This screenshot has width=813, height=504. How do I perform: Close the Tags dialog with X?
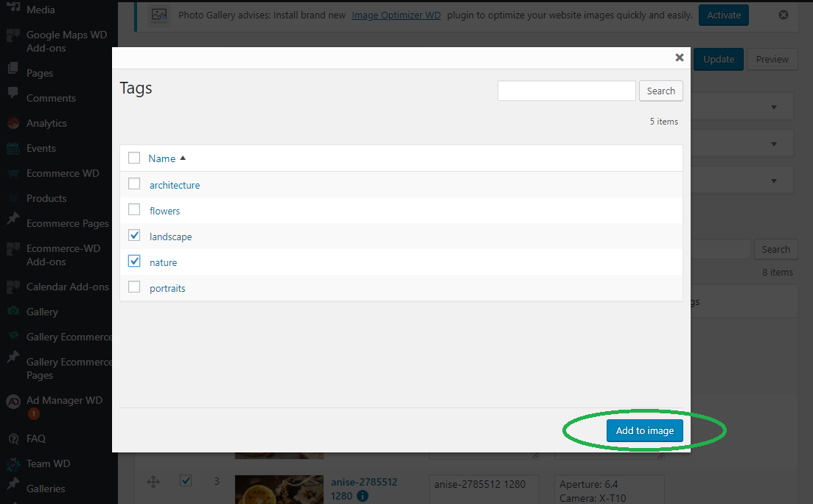pyautogui.click(x=680, y=57)
